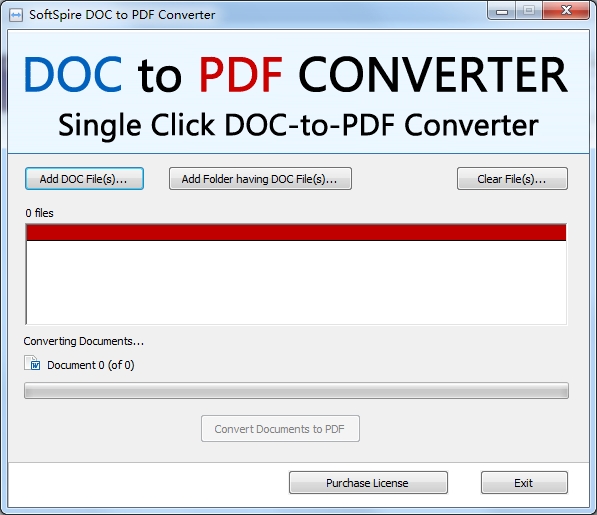The width and height of the screenshot is (597, 515).
Task: Open Add Folder having DOC File(s)
Action: point(260,179)
